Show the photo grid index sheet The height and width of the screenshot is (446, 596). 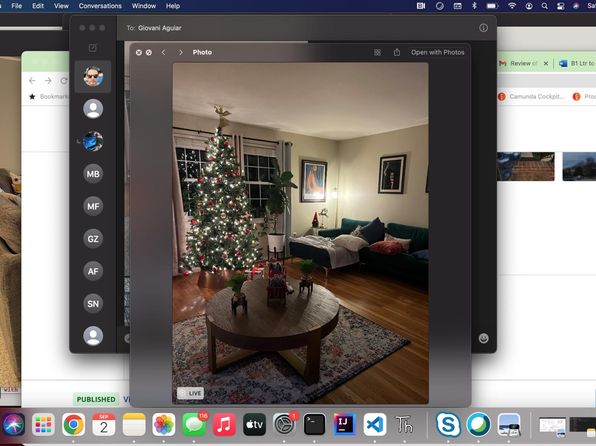pos(377,52)
